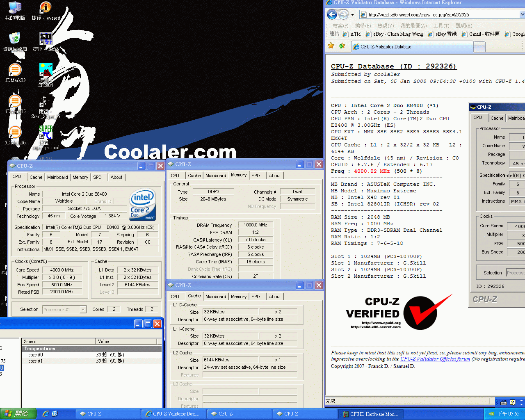This screenshot has height=420, width=525.
Task: Click the Intel Core 2 Duo logo in CPU-Z
Action: tap(142, 205)
